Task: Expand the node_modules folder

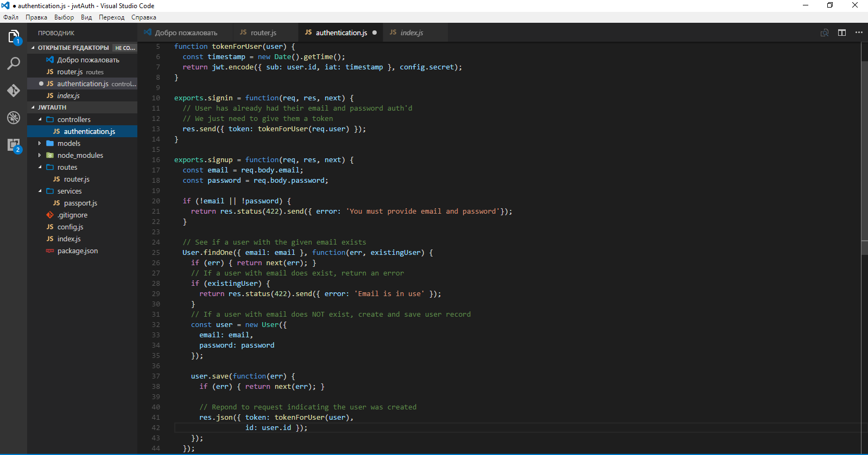Action: (40, 155)
